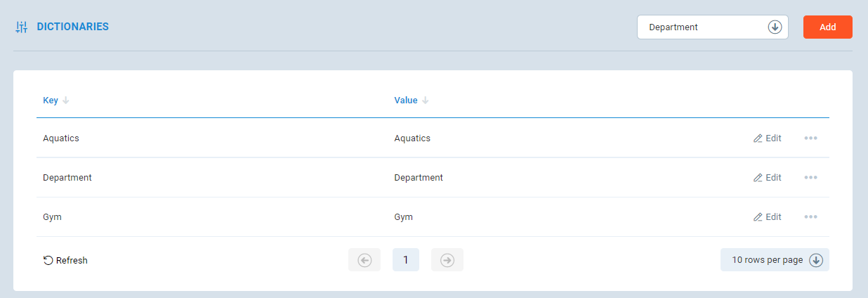
Task: Click the DICTIONARIES page title
Action: [x=72, y=27]
